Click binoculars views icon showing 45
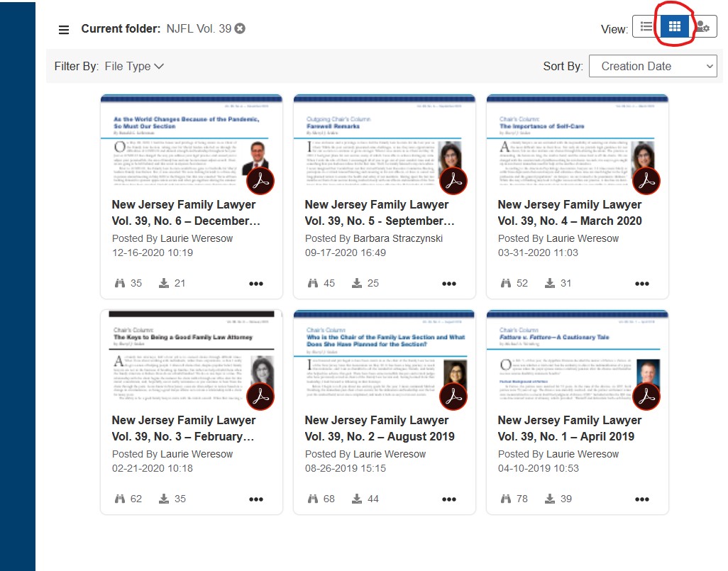Screen dimensions: 728x571 (x=313, y=283)
